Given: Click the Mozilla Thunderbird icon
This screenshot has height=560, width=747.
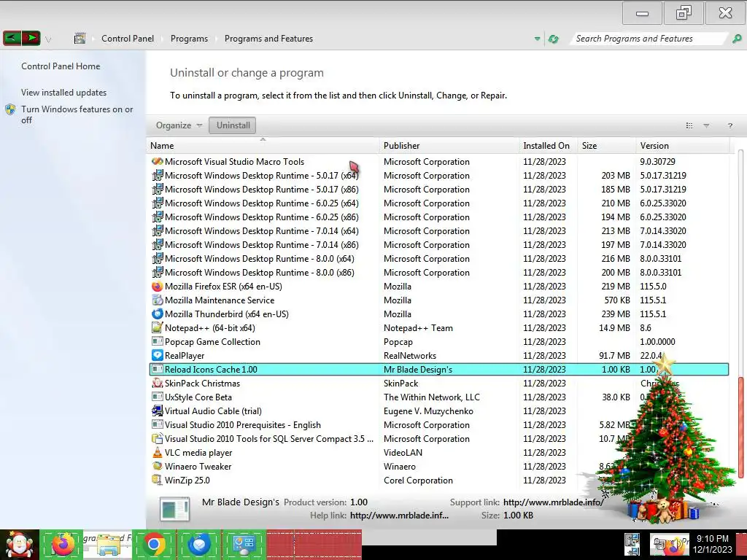Looking at the screenshot, I should coord(158,314).
